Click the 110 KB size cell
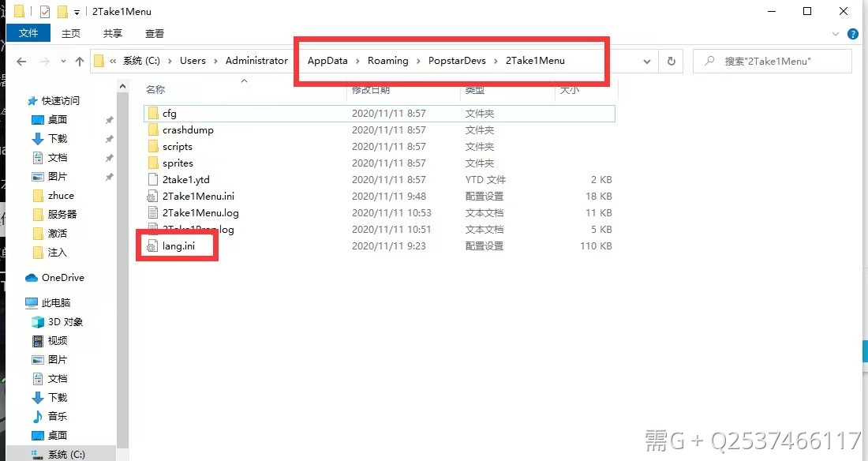Image resolution: width=868 pixels, height=461 pixels. pos(596,246)
